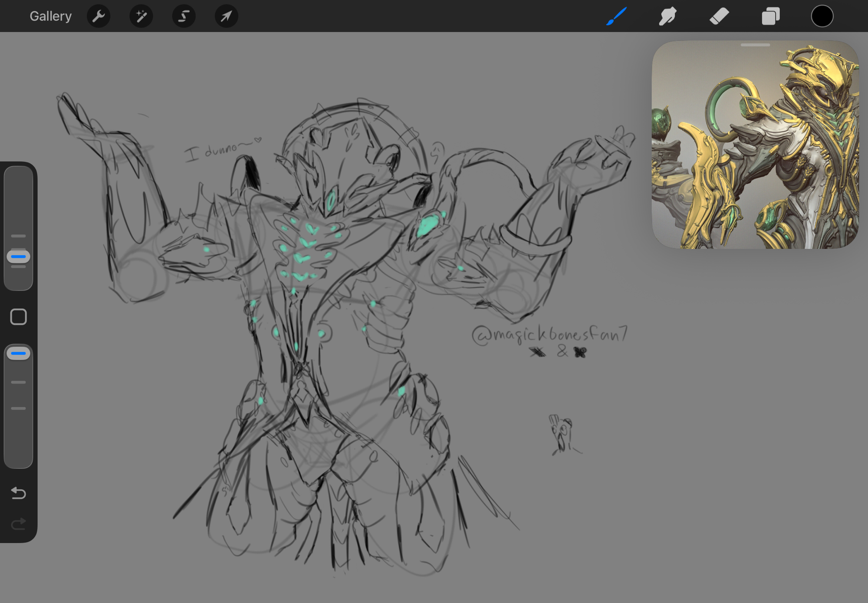Undo the last stroke
This screenshot has width=868, height=603.
click(x=18, y=493)
